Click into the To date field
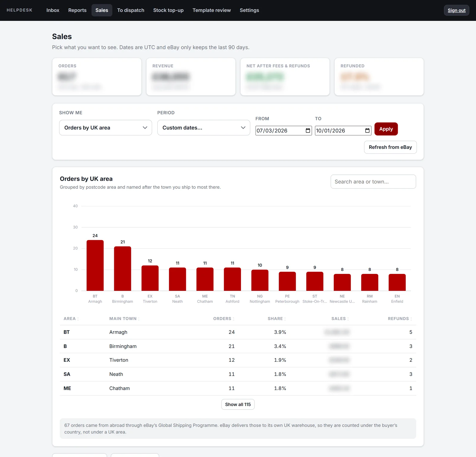Viewport: 476px width, 457px height. click(343, 131)
